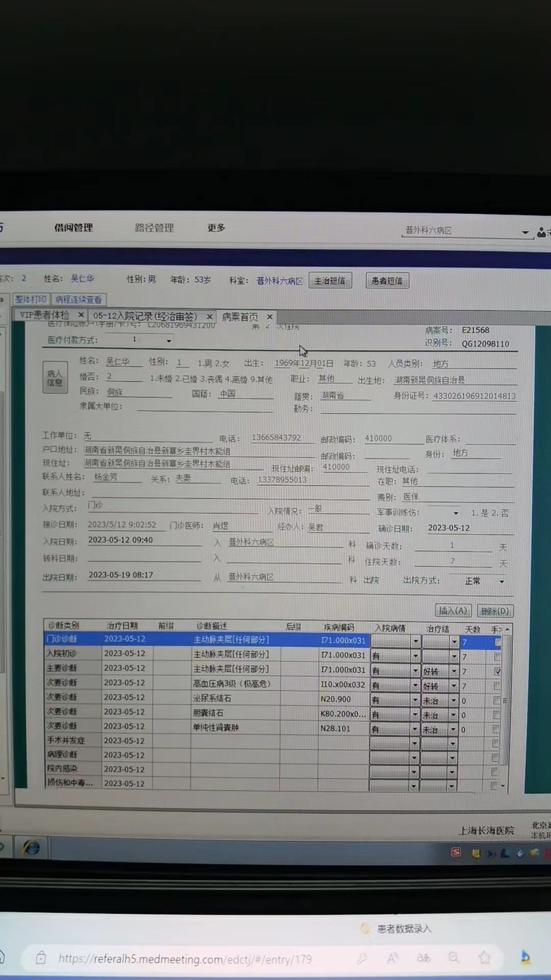
Task: Click the user icon beside ward selector
Action: pyautogui.click(x=541, y=233)
